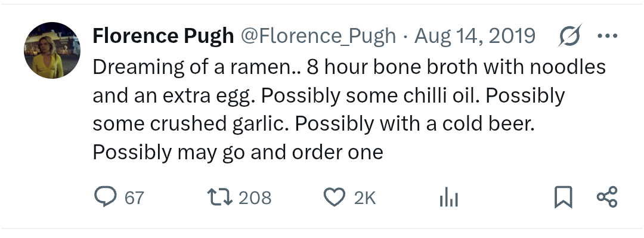This screenshot has width=644, height=238.
Task: Click the 67 replies count
Action: click(x=134, y=197)
